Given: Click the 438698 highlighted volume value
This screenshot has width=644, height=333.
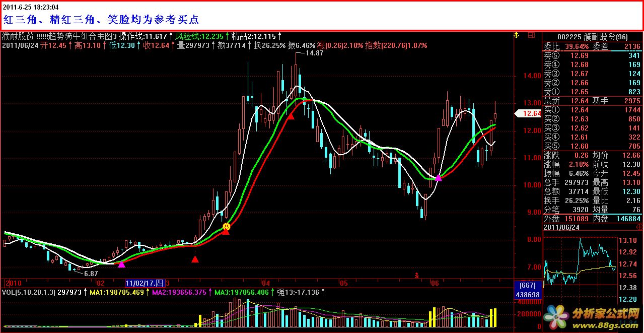Looking at the screenshot, I should (x=527, y=295).
